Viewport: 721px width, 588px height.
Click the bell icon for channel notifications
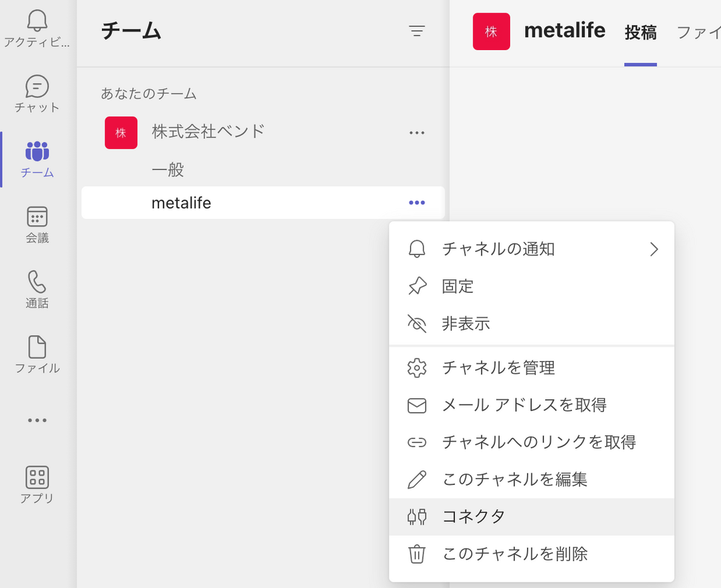417,249
